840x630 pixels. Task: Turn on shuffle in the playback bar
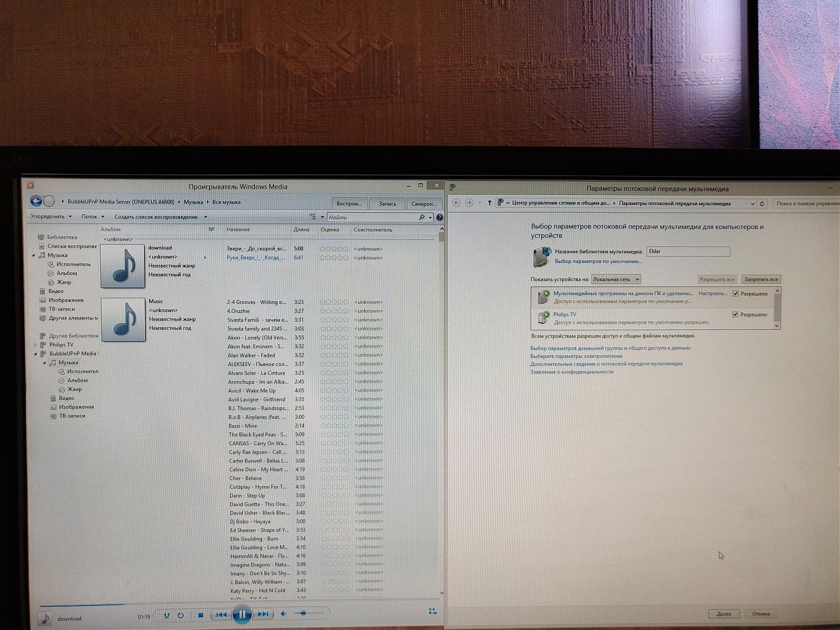pyautogui.click(x=166, y=615)
